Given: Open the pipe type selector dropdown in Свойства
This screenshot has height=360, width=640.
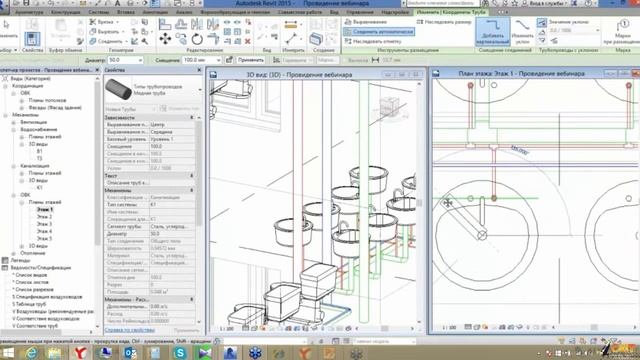Looking at the screenshot, I should 200,89.
